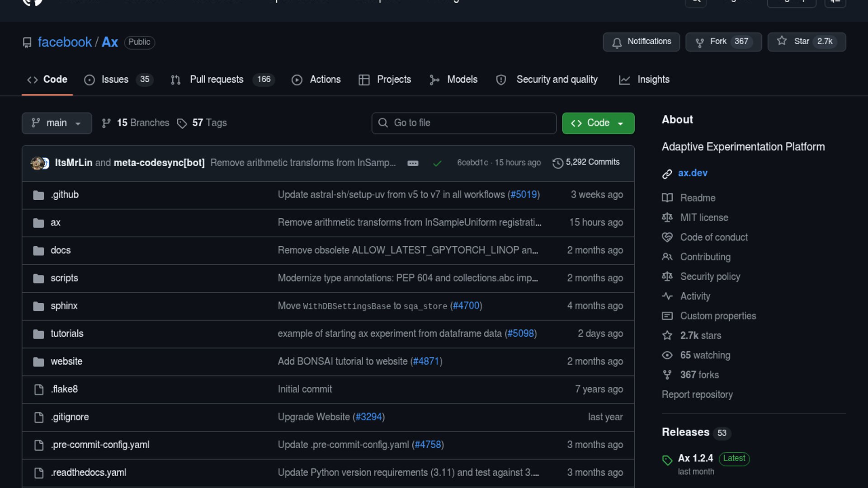Open the Pull requests tab
Viewport: 868px width, 488px height.
(216, 80)
